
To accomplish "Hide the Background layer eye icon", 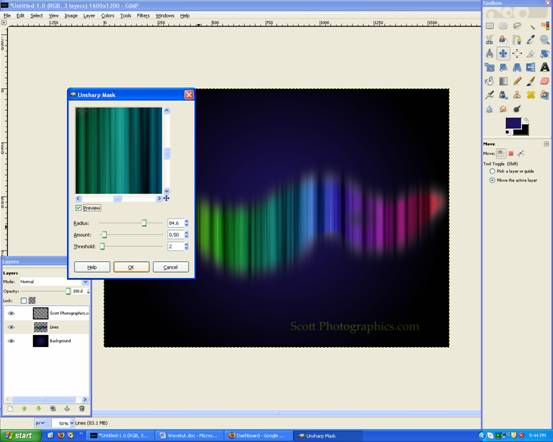I will 11,341.
